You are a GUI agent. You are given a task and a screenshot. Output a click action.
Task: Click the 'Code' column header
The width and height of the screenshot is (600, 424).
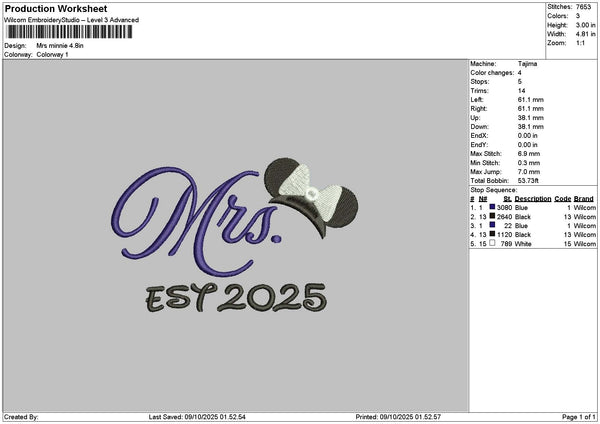coord(562,199)
